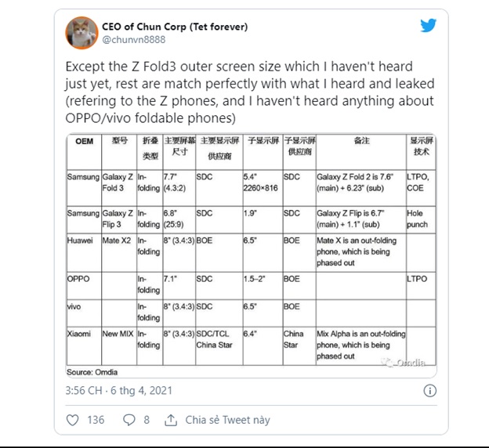
Task: Like the tweet with heart icon
Action: click(x=72, y=420)
